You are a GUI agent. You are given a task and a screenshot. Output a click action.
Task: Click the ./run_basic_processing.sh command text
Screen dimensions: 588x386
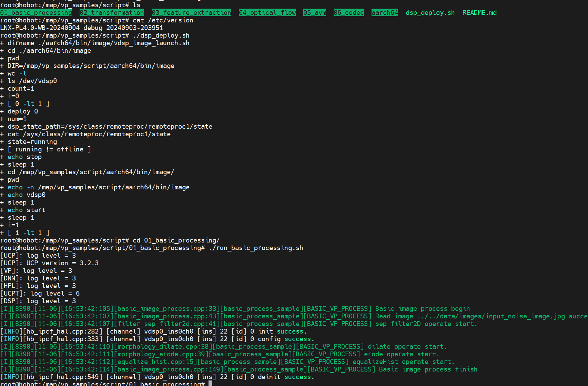[256, 248]
